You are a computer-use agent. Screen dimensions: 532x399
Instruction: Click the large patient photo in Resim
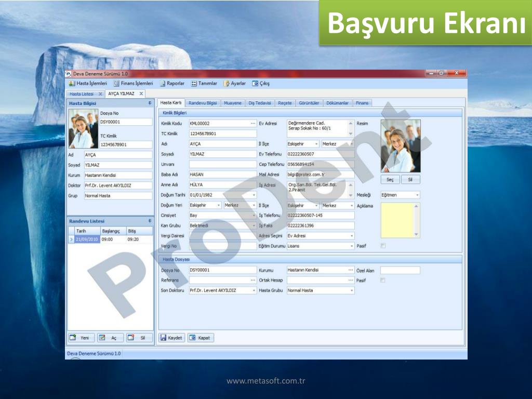click(x=401, y=146)
